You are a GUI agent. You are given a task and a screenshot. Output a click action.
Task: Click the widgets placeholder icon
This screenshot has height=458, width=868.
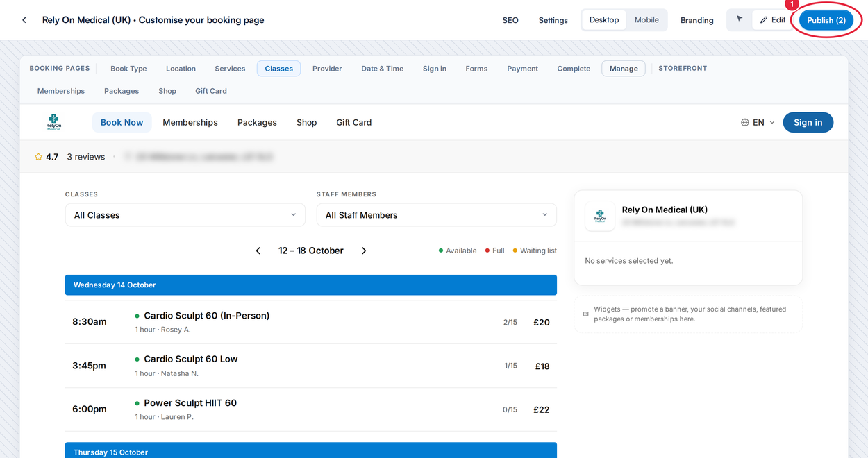pos(585,314)
